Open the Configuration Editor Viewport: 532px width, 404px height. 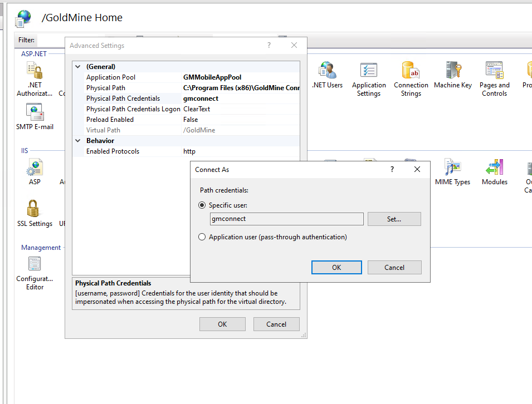[34, 268]
